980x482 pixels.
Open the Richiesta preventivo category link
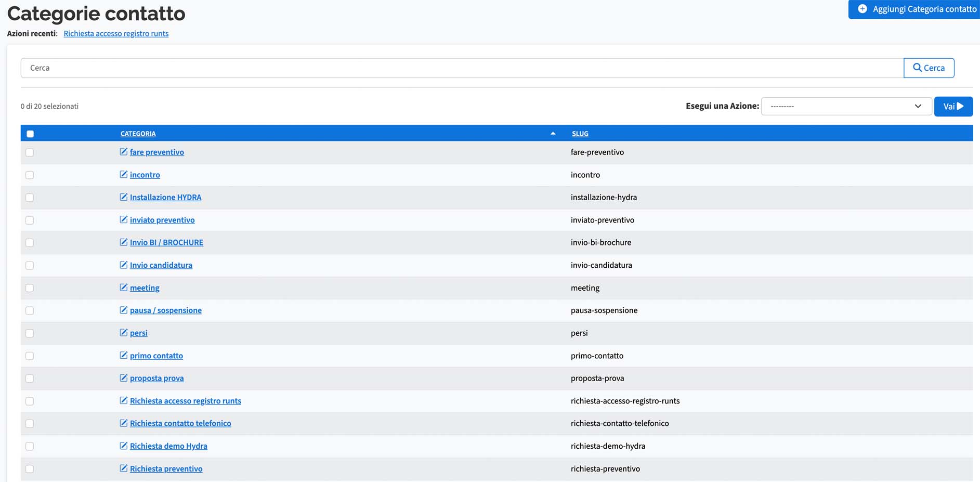coord(166,468)
